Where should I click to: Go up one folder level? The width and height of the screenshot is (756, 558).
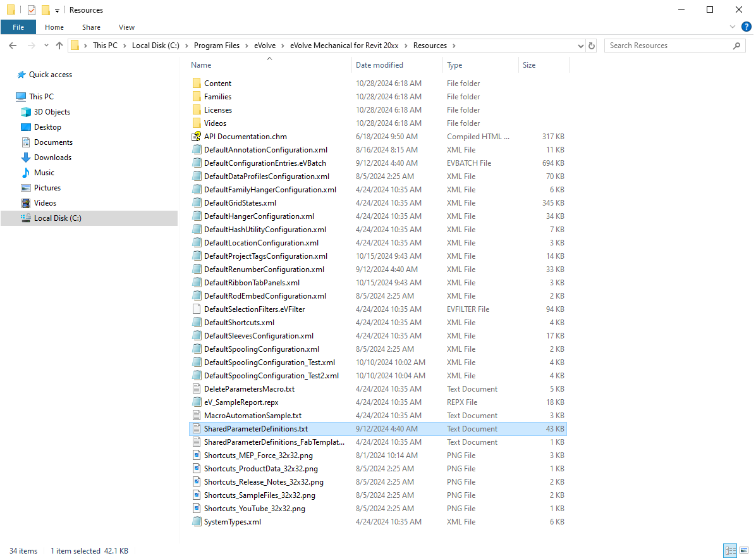tap(59, 46)
